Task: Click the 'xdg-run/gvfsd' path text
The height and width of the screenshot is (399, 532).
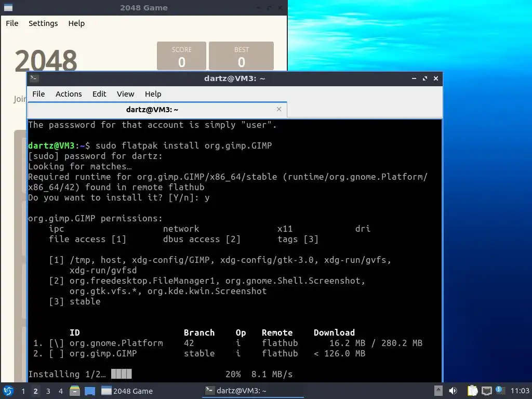Action: pos(103,270)
